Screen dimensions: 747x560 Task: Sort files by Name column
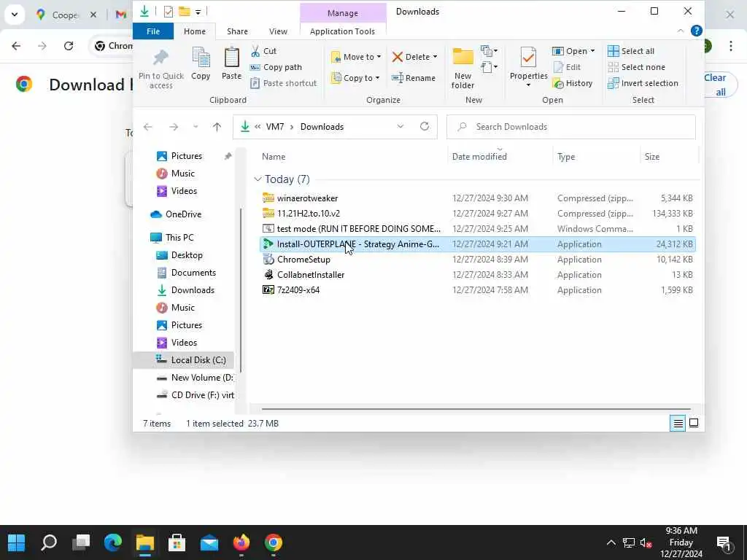click(274, 157)
